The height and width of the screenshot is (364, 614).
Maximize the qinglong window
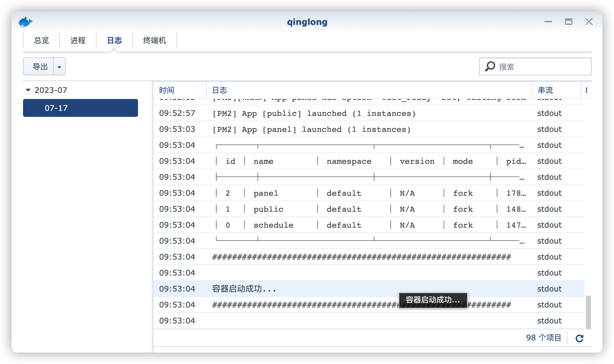pos(568,22)
